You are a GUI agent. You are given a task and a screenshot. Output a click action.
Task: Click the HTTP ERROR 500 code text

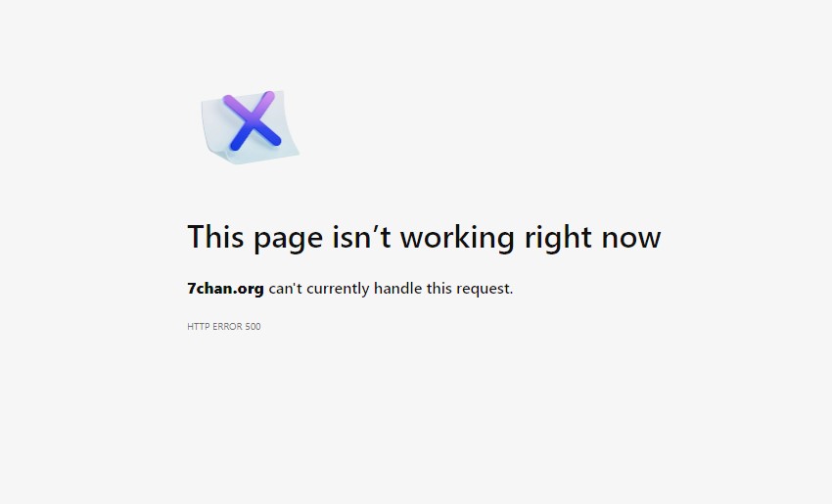224,326
